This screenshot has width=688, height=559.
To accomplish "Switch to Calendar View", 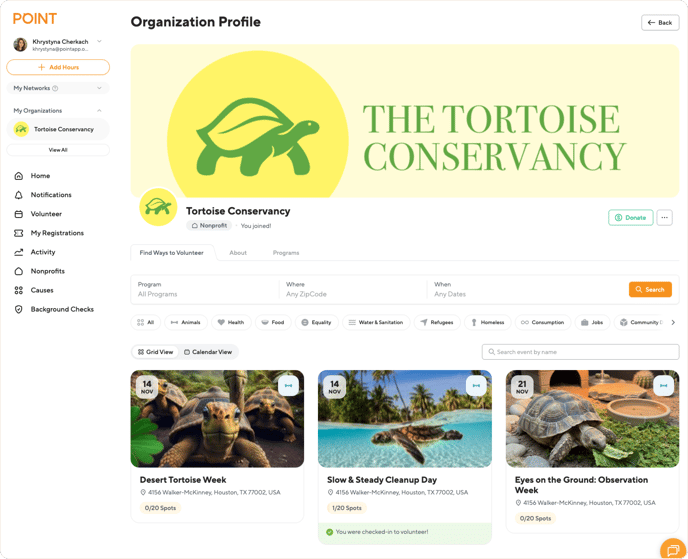I will [208, 352].
